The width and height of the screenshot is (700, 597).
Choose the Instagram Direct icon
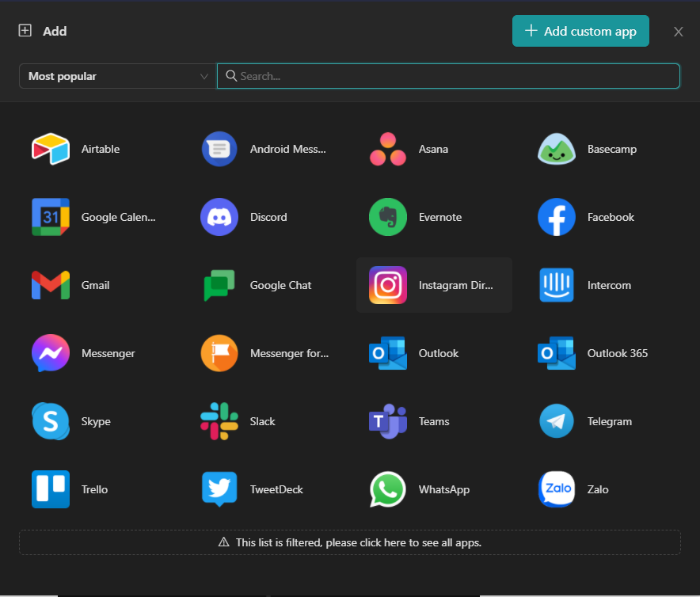tap(387, 285)
